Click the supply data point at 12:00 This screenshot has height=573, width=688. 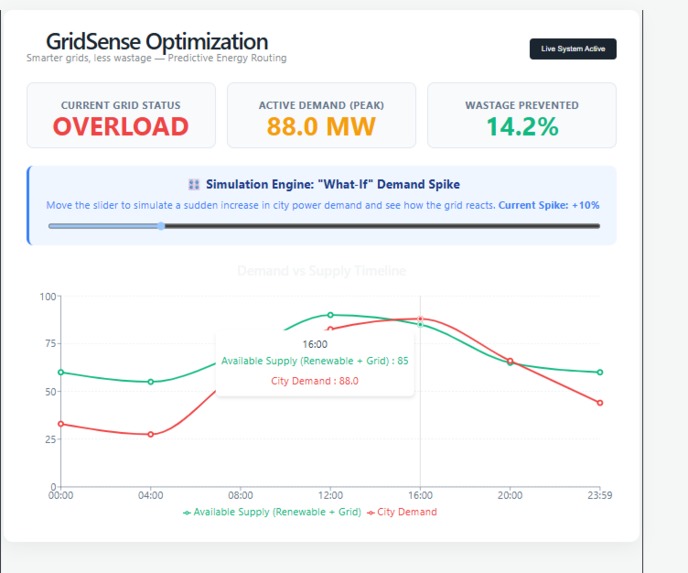330,315
